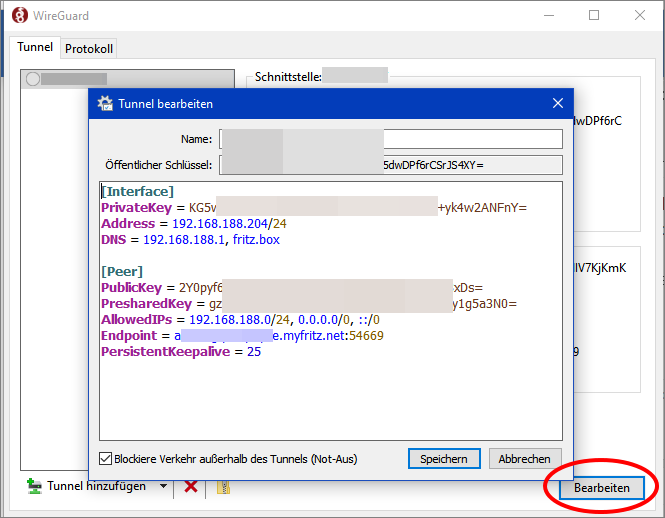The height and width of the screenshot is (518, 665).
Task: Switch to the Tunnel tab
Action: [x=35, y=47]
